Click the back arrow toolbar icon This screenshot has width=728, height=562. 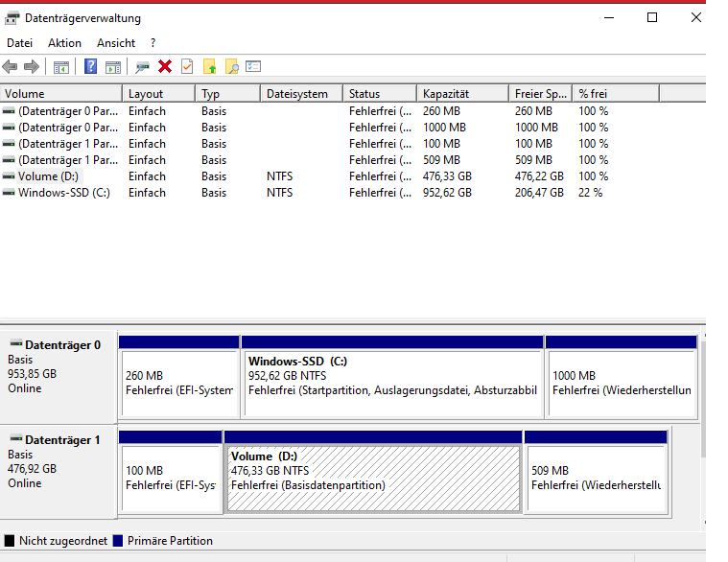[x=11, y=67]
